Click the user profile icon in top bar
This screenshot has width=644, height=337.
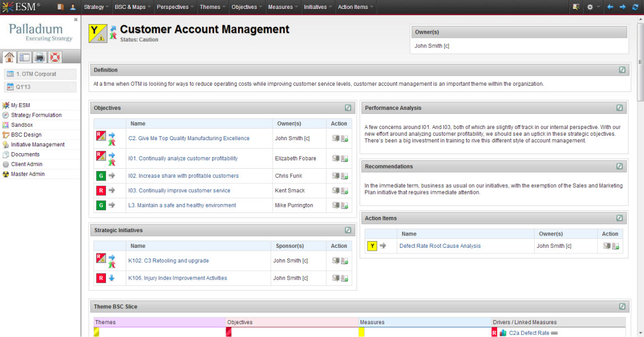click(x=73, y=7)
